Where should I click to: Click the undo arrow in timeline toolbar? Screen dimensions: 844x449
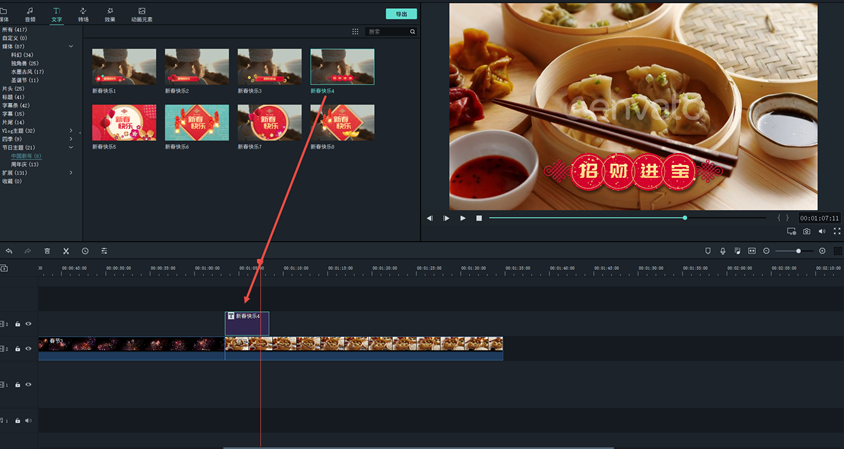coord(9,251)
